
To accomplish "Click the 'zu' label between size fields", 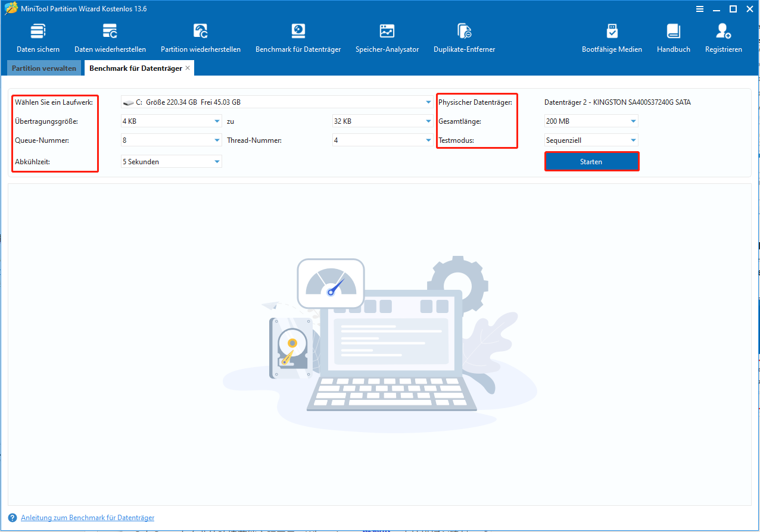I will pyautogui.click(x=230, y=121).
